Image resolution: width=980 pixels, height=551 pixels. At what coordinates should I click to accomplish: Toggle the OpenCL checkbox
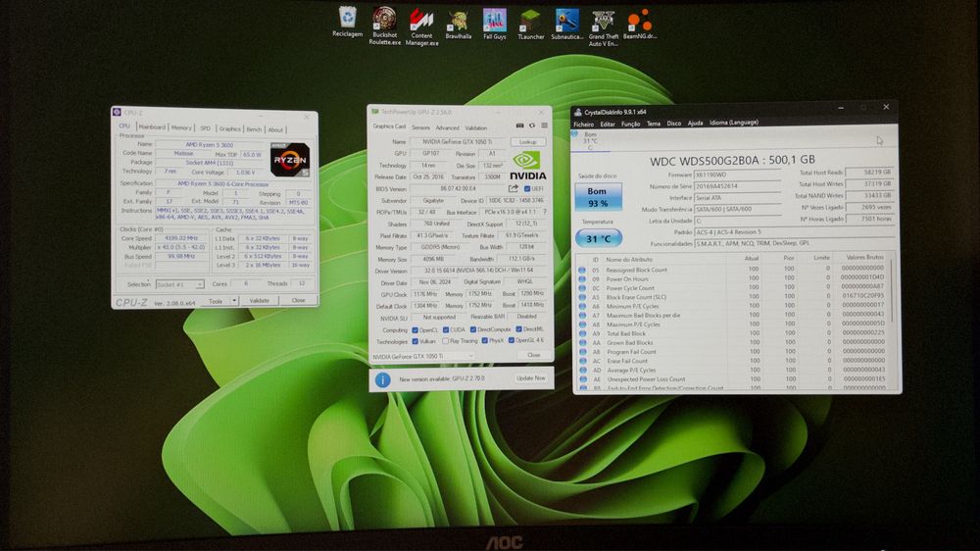pos(415,330)
